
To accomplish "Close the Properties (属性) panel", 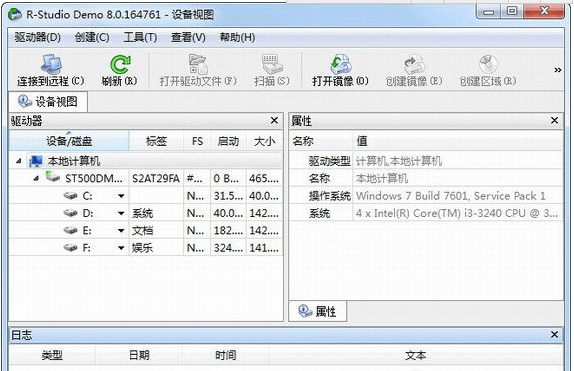I will 554,120.
